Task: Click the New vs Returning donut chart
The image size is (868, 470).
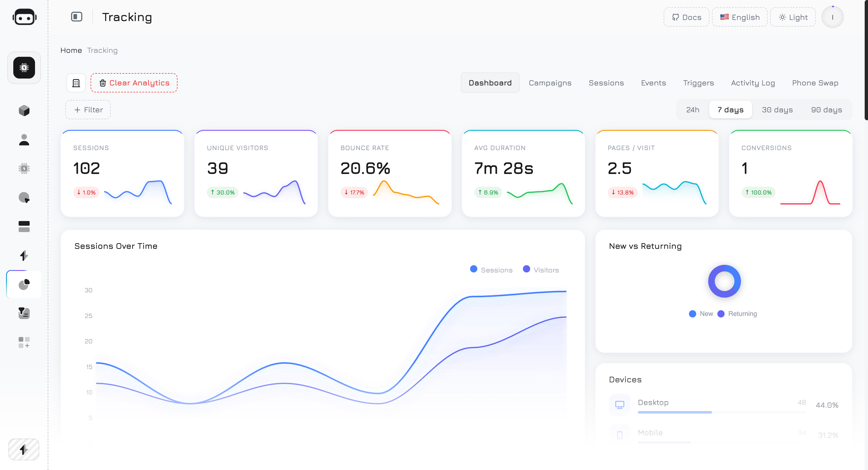Action: click(x=725, y=281)
